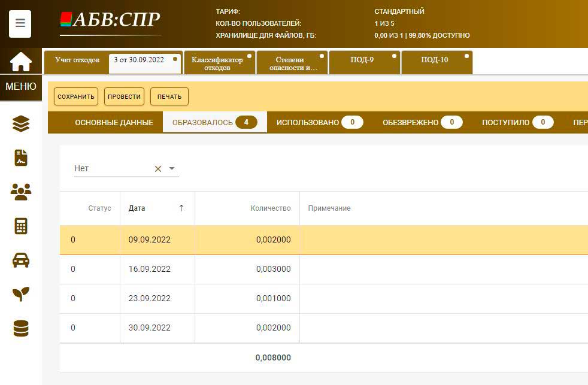Open the stacked layers sidebar icon

[21, 124]
